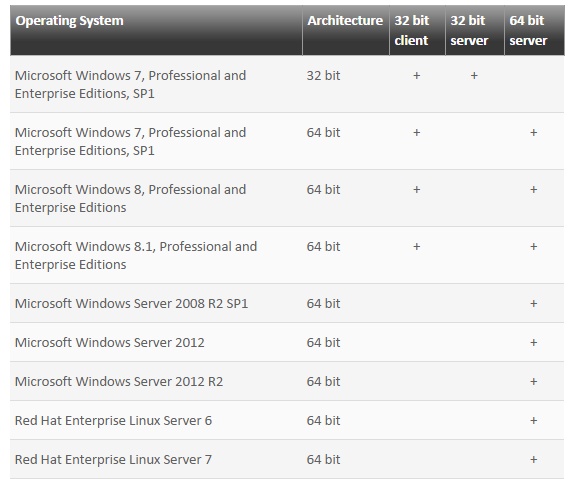Click 64 bit server plus for Windows 7 SP1
Viewport: 571px width, 479px height.
pyautogui.click(x=533, y=133)
